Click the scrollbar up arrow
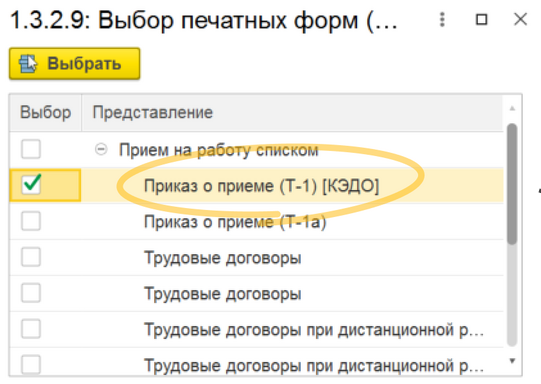 tap(512, 108)
